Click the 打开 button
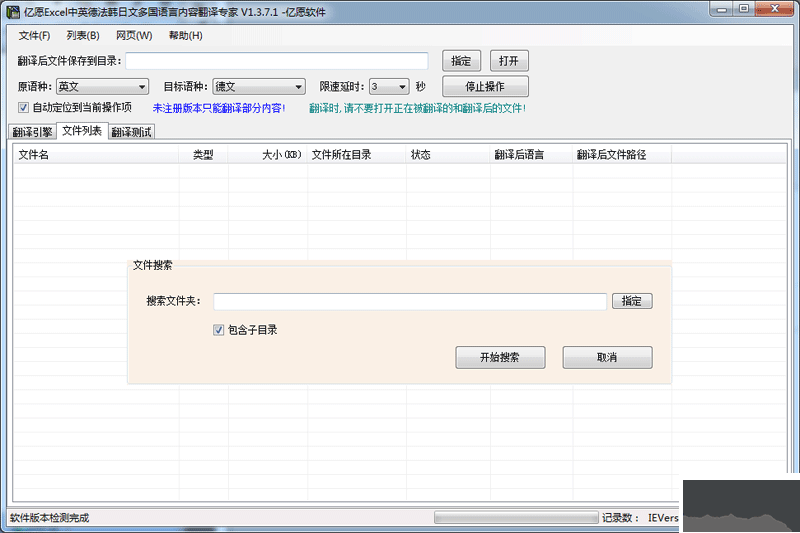 coord(509,61)
